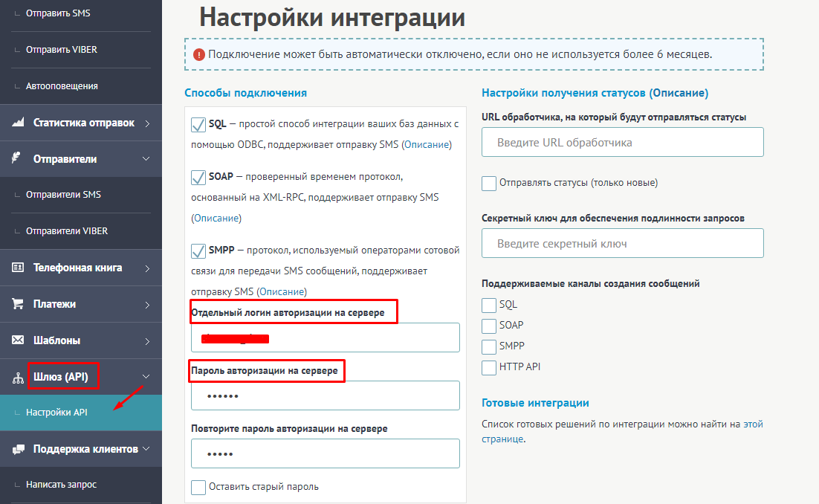
Task: Click the Statistics chart icon in sidebar
Action: (x=19, y=123)
